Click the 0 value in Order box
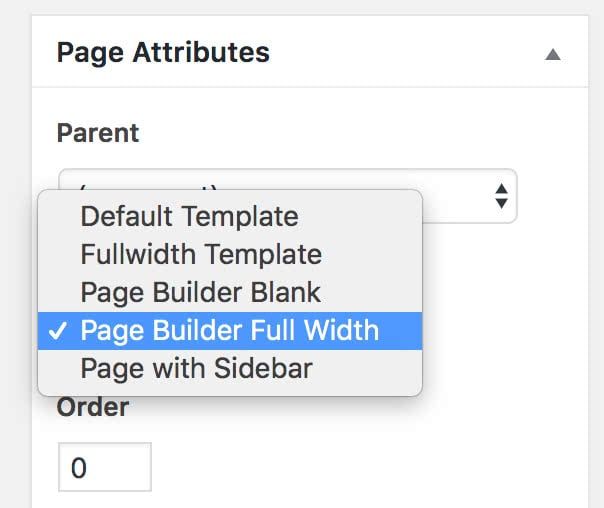 pyautogui.click(x=79, y=468)
